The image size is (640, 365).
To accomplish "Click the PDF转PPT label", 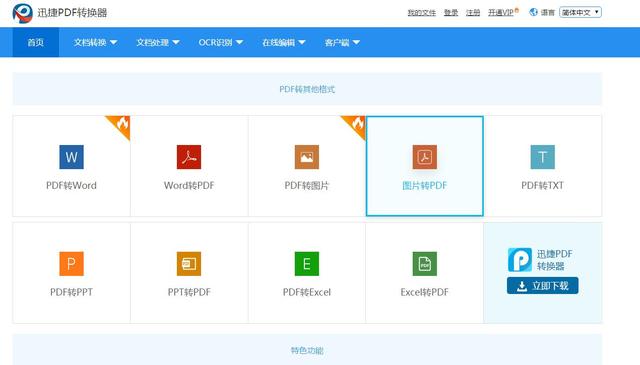I will click(x=71, y=292).
